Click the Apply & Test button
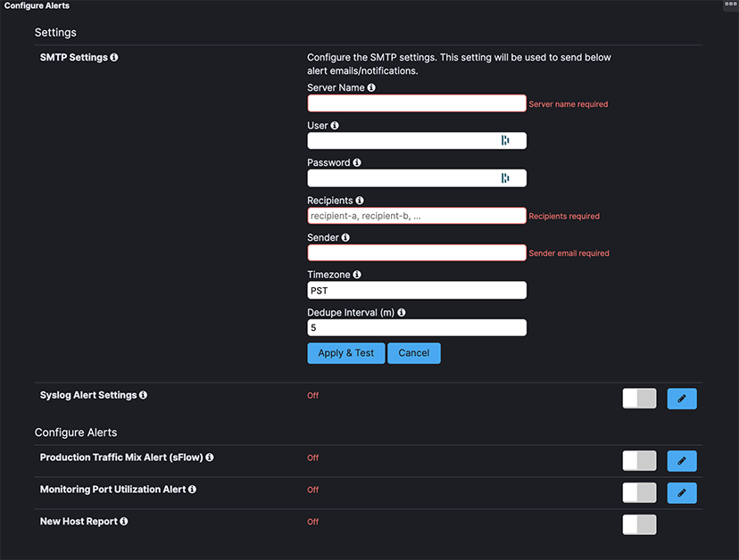 tap(346, 353)
